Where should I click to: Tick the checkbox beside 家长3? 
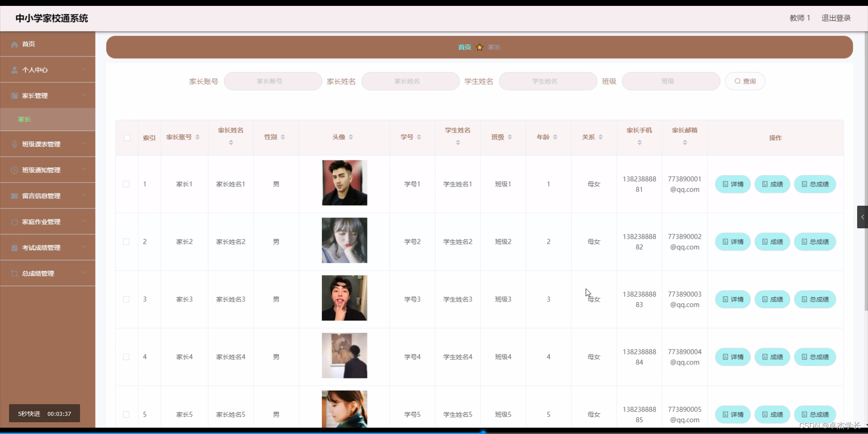(127, 299)
